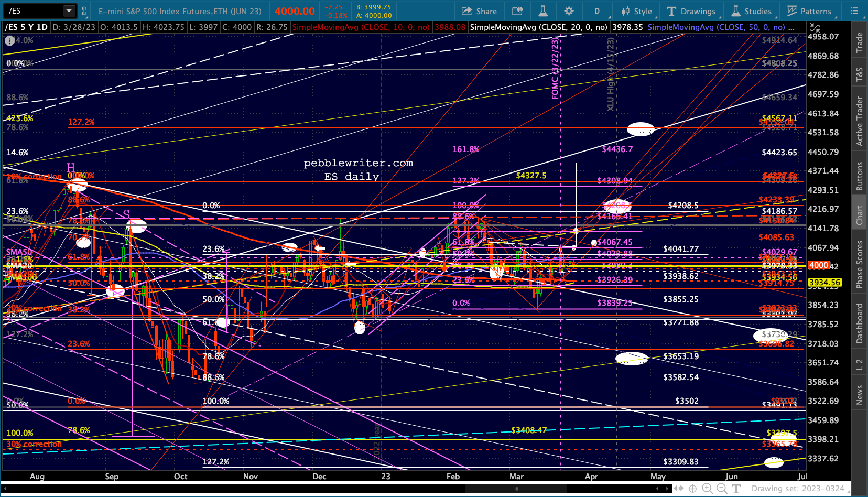Click the $3502 white price label
Screen dimensions: 868x497
tap(687, 401)
